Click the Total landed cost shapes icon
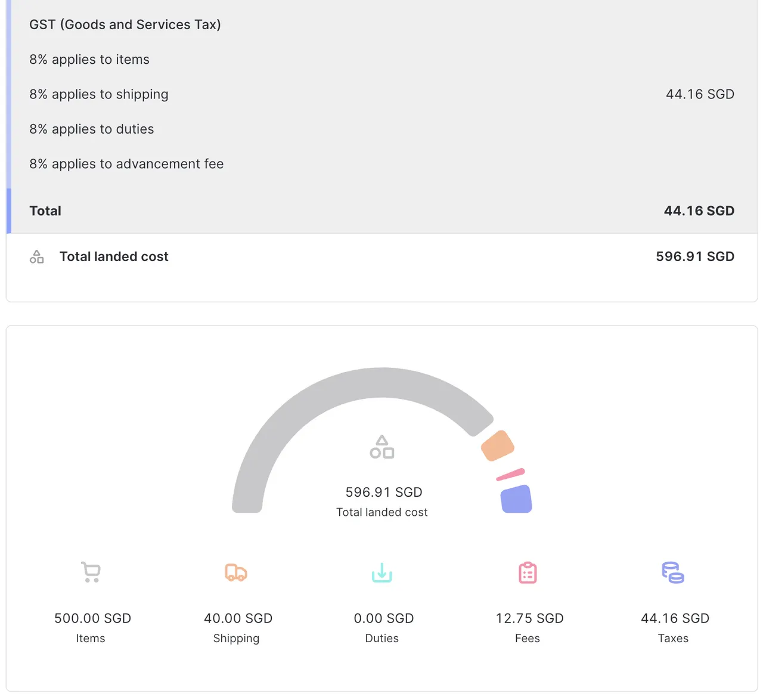The width and height of the screenshot is (763, 700). pos(36,256)
